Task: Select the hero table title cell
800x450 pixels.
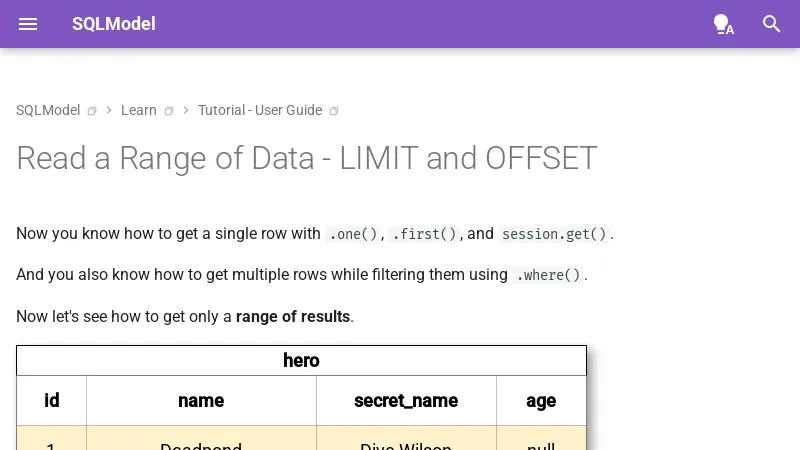Action: click(x=301, y=361)
